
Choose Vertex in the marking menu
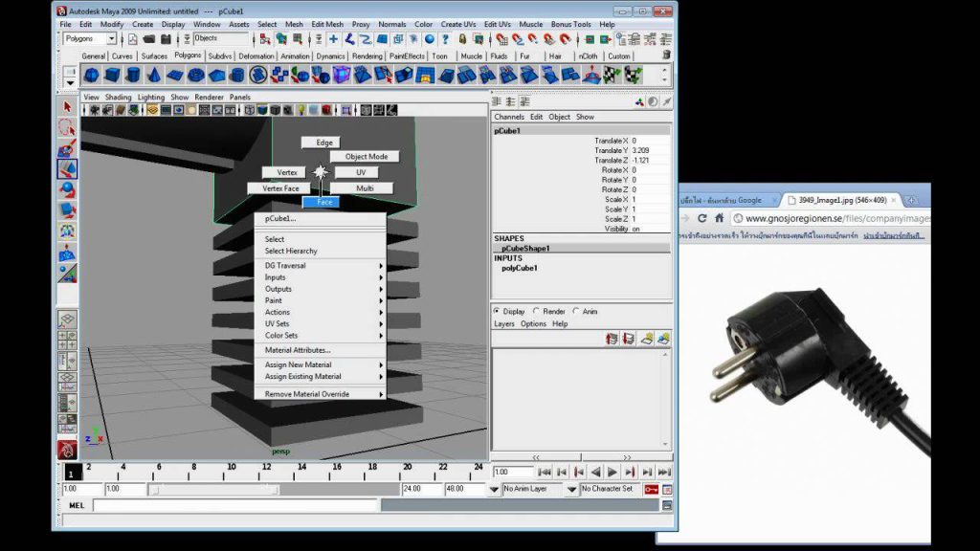283,172
